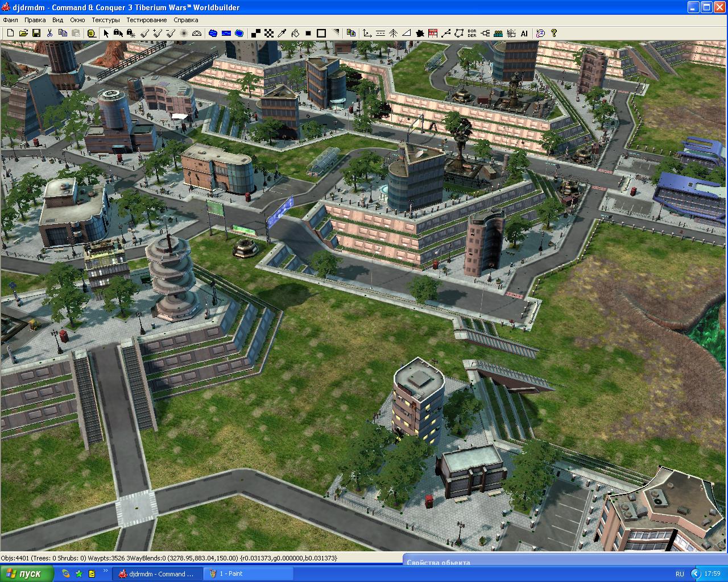Select the blue lake outline tool

tap(239, 34)
